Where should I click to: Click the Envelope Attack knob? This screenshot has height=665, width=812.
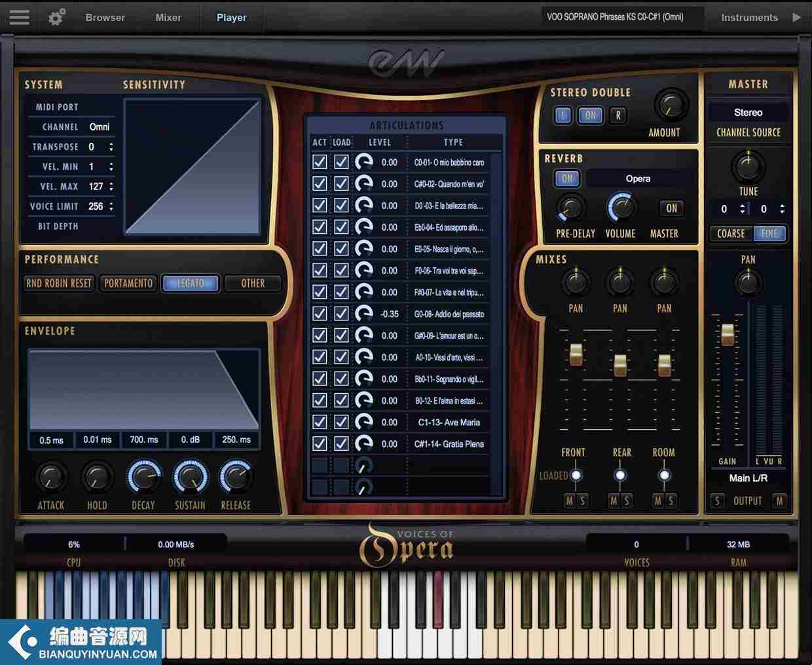pyautogui.click(x=51, y=478)
